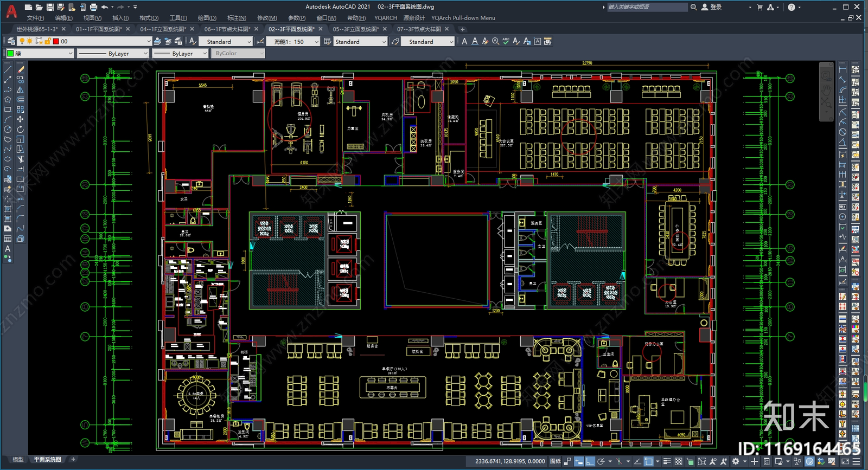Select the Multiline Text tool
The image size is (868, 470).
[8, 248]
